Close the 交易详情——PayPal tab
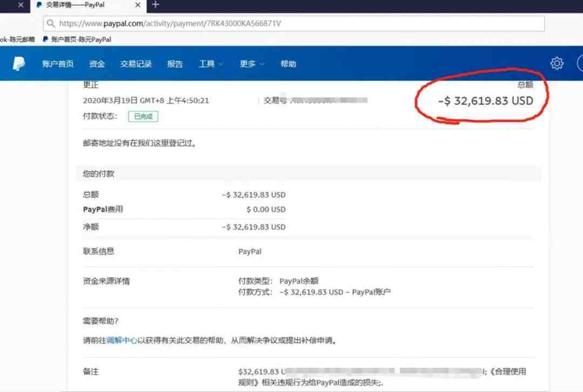The image size is (583, 392). (138, 5)
